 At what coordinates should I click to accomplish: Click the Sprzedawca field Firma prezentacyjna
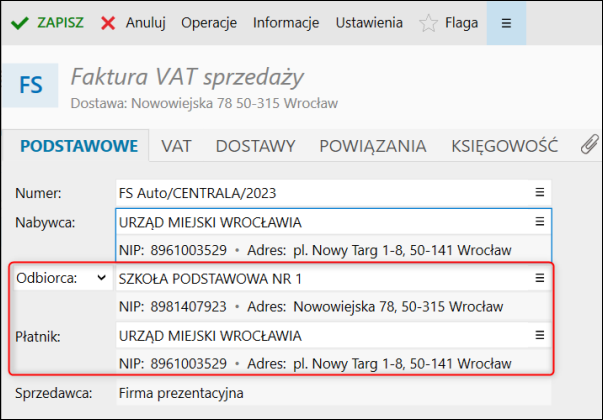[333, 393]
